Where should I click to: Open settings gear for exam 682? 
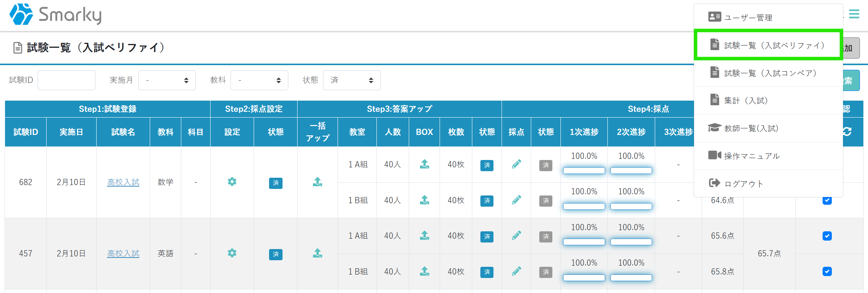point(232,182)
